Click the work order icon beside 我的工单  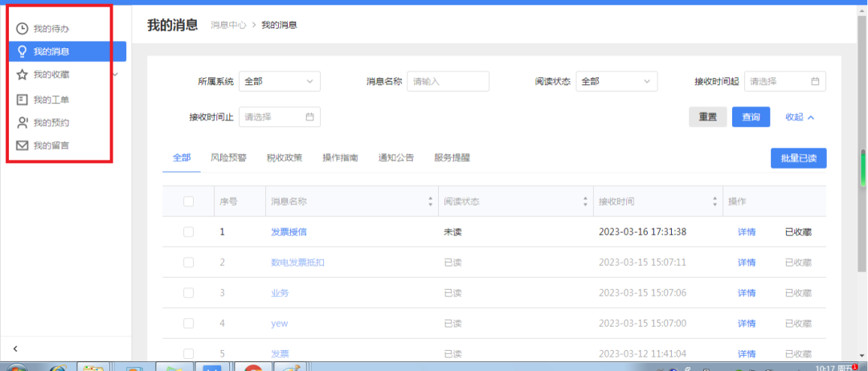(22, 100)
